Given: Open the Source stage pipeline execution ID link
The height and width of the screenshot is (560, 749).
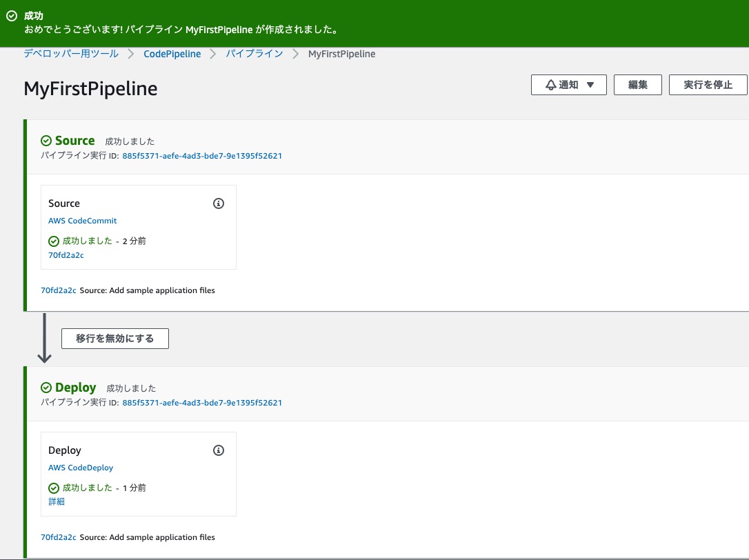Looking at the screenshot, I should (202, 156).
